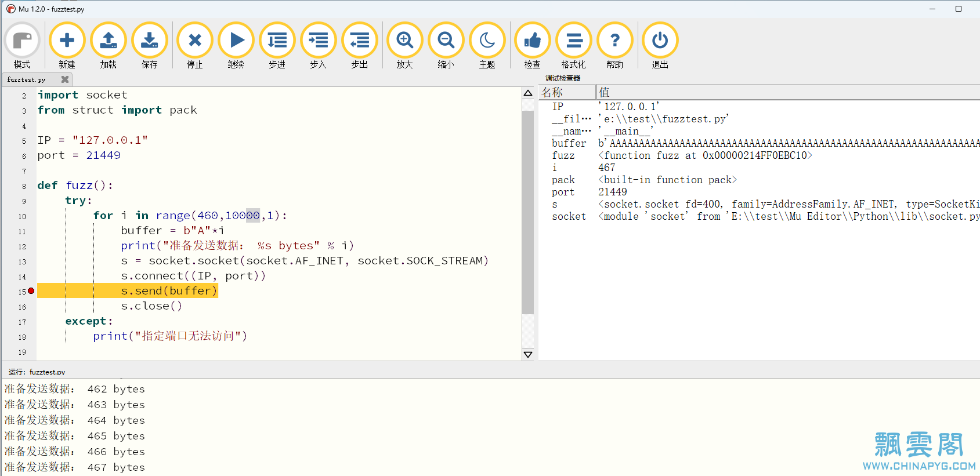
Task: Click the 调试检查器 panel title
Action: pos(563,78)
